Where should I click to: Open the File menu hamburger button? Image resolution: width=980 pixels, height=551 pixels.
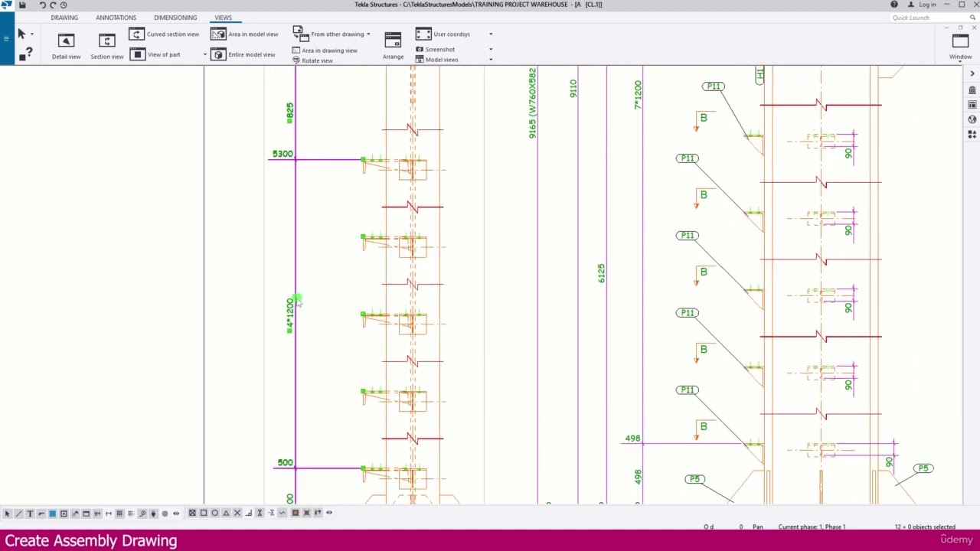(5, 37)
